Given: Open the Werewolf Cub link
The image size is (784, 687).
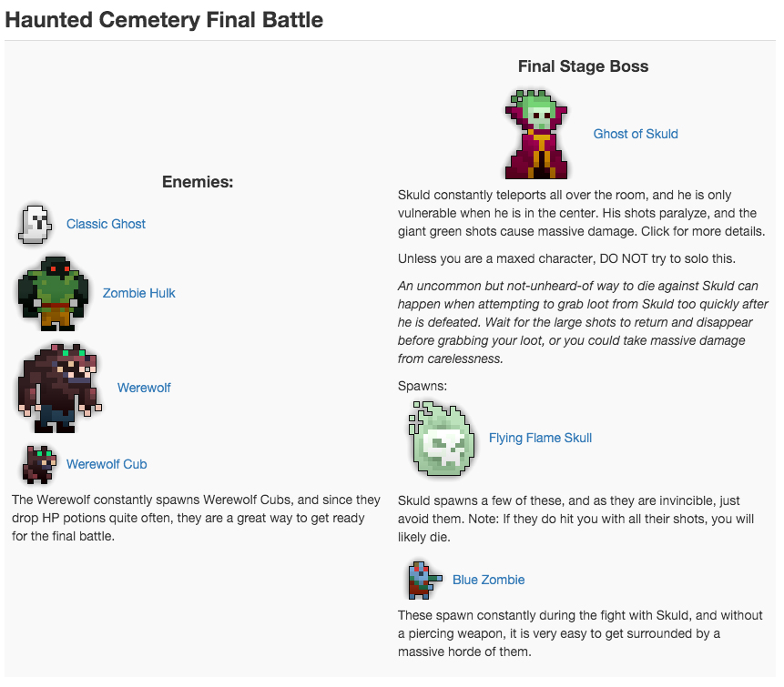Looking at the screenshot, I should pos(107,464).
